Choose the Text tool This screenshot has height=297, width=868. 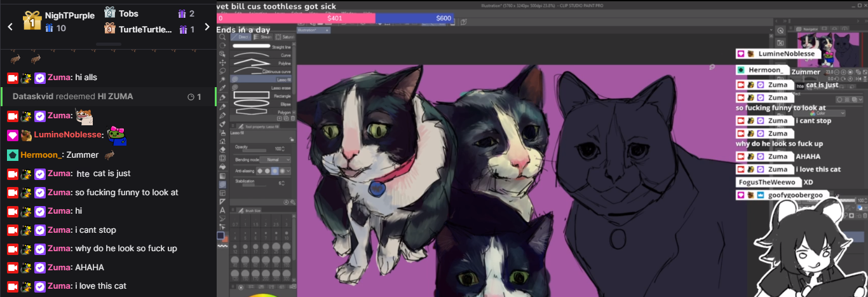[x=222, y=210]
